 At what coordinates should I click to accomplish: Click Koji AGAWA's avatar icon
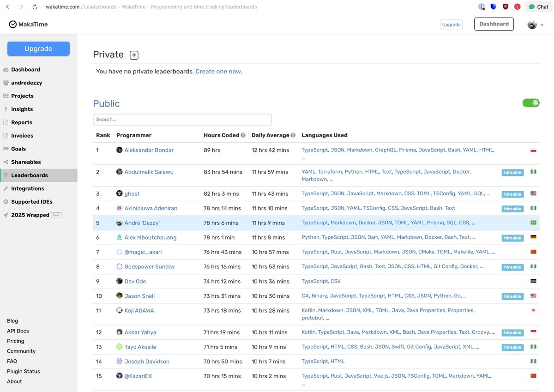tap(120, 310)
